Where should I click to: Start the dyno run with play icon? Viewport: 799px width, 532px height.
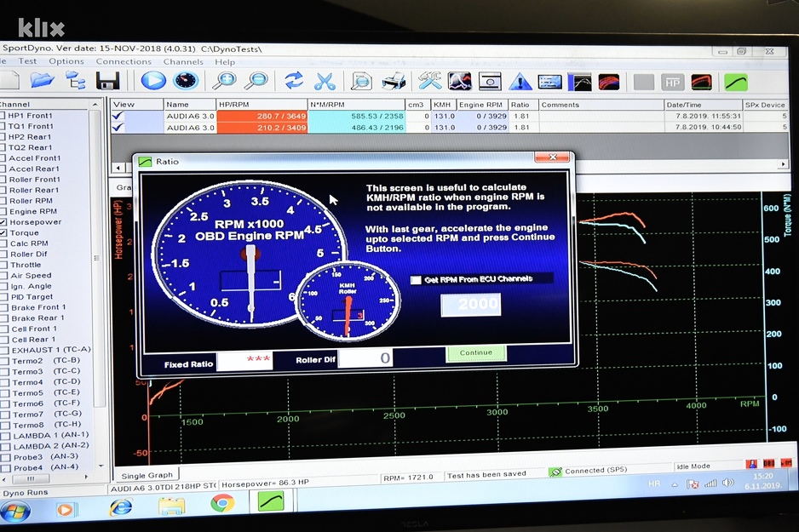tap(153, 80)
